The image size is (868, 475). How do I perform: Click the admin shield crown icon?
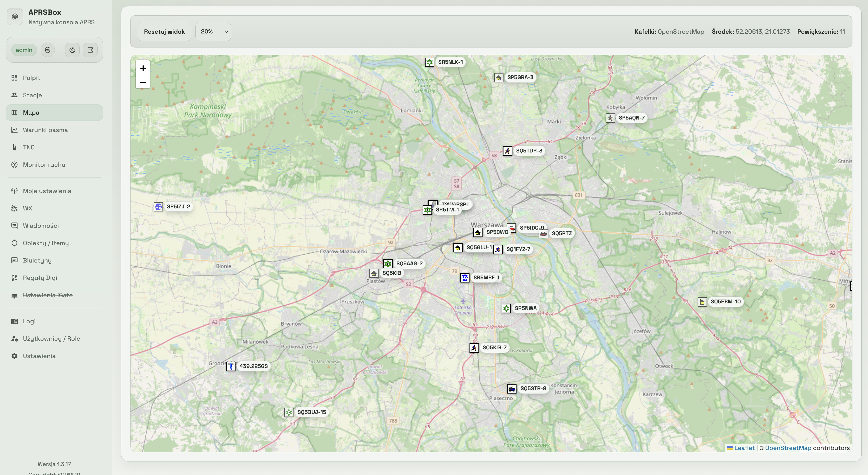click(48, 50)
